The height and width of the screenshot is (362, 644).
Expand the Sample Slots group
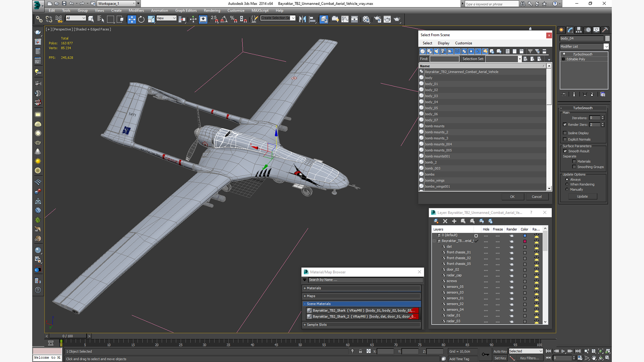pos(362,325)
